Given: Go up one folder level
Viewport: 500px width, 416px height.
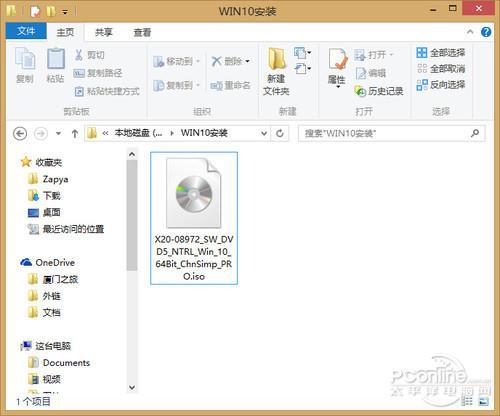Looking at the screenshot, I should click(75, 134).
